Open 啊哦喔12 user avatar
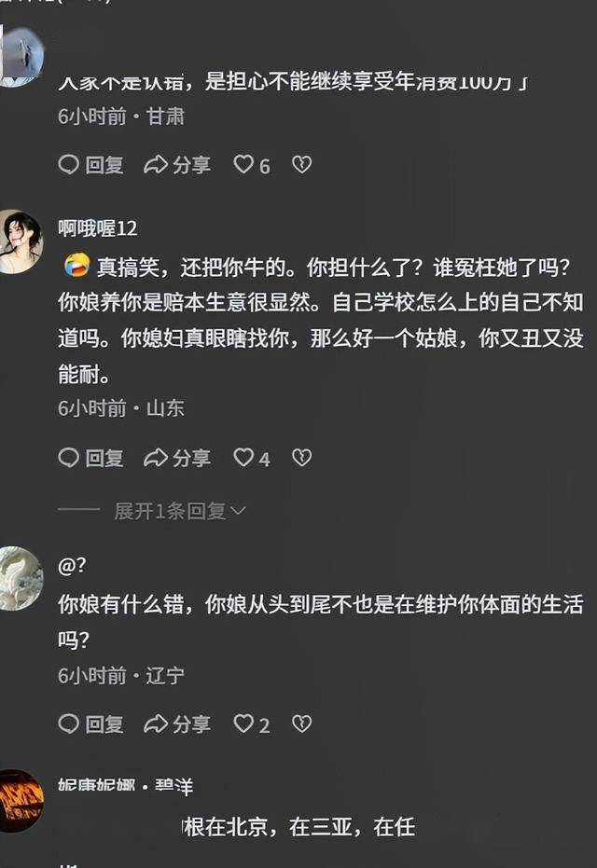 tap(21, 241)
